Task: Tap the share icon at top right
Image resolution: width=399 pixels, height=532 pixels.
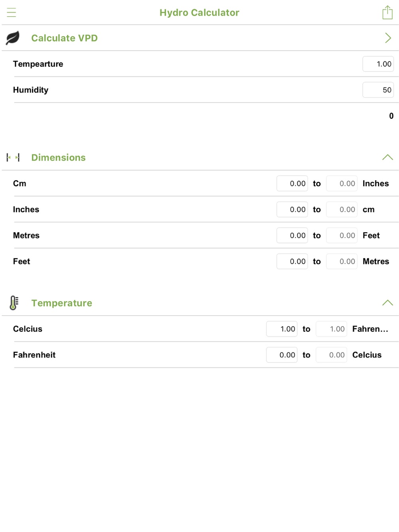Action: coord(387,12)
